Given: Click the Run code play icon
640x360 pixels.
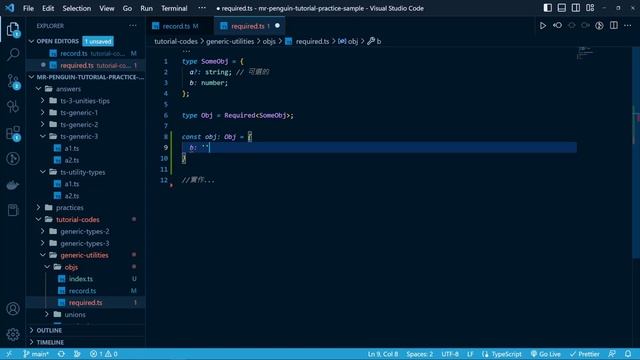Looking at the screenshot, I should pos(543,26).
